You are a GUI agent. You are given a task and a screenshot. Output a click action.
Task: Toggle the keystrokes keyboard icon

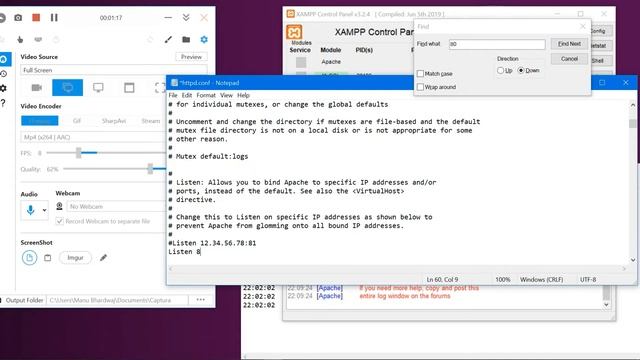pyautogui.click(x=38, y=39)
